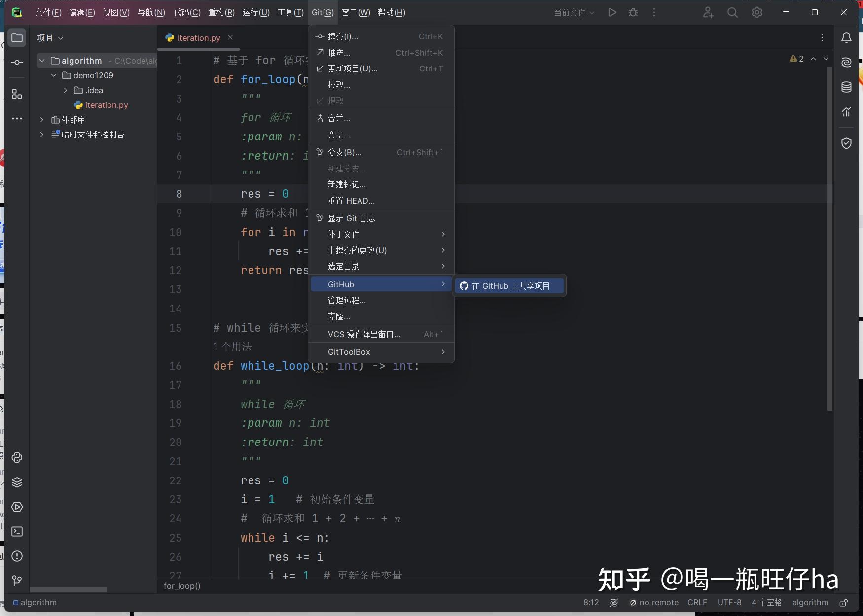Click the editor's vertical scrollbar

click(829, 237)
